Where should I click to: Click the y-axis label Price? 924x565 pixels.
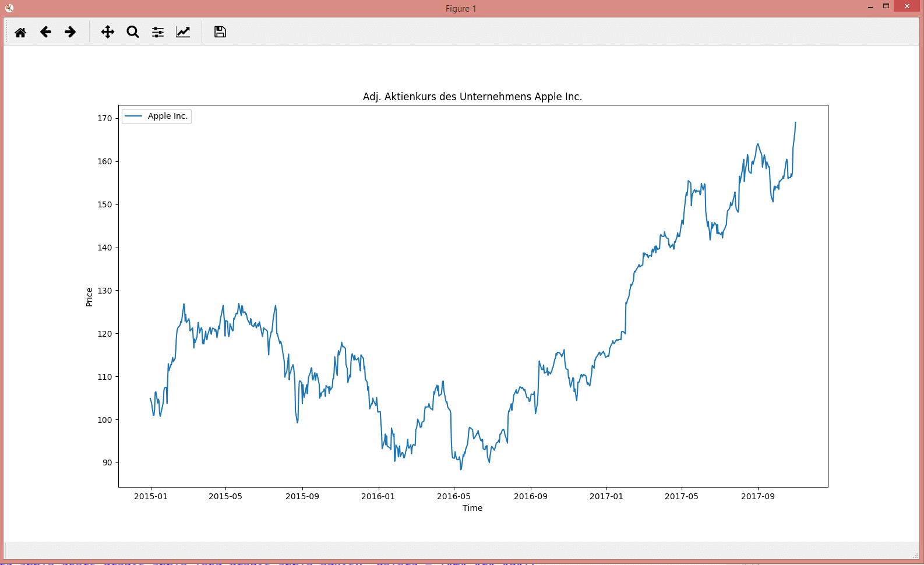tap(89, 297)
